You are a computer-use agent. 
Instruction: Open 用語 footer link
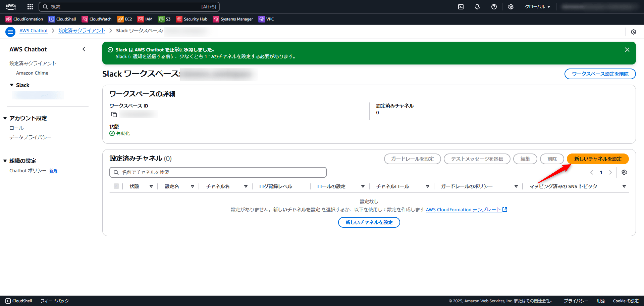click(601, 301)
